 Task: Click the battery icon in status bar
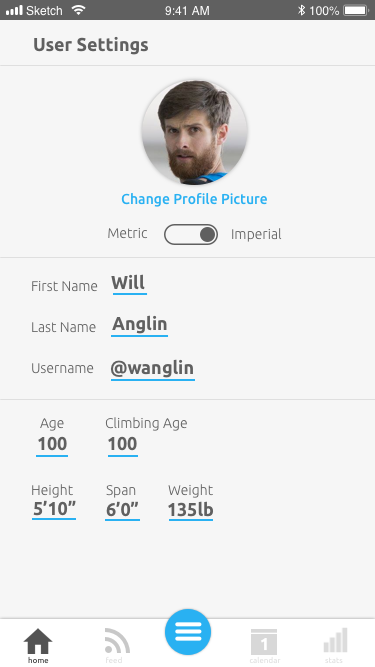pyautogui.click(x=355, y=10)
